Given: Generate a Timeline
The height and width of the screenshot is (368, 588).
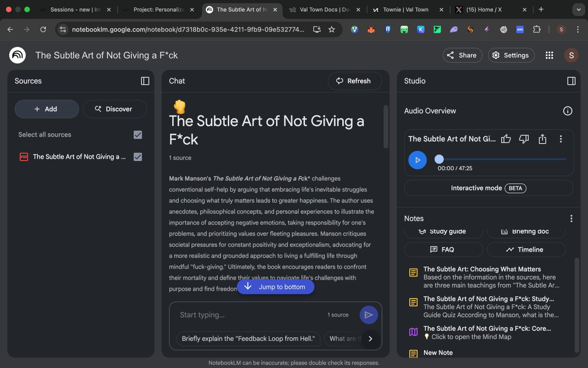Looking at the screenshot, I should 526,249.
